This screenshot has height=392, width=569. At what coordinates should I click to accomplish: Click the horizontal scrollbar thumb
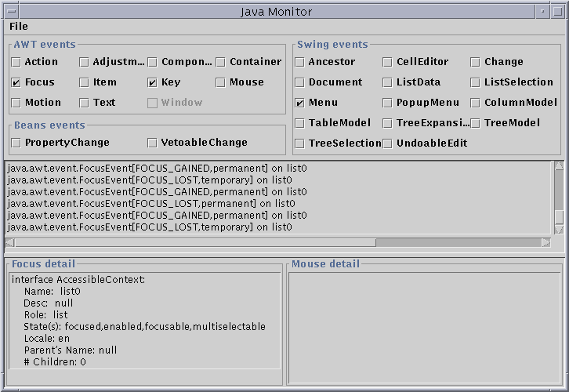[x=195, y=242]
